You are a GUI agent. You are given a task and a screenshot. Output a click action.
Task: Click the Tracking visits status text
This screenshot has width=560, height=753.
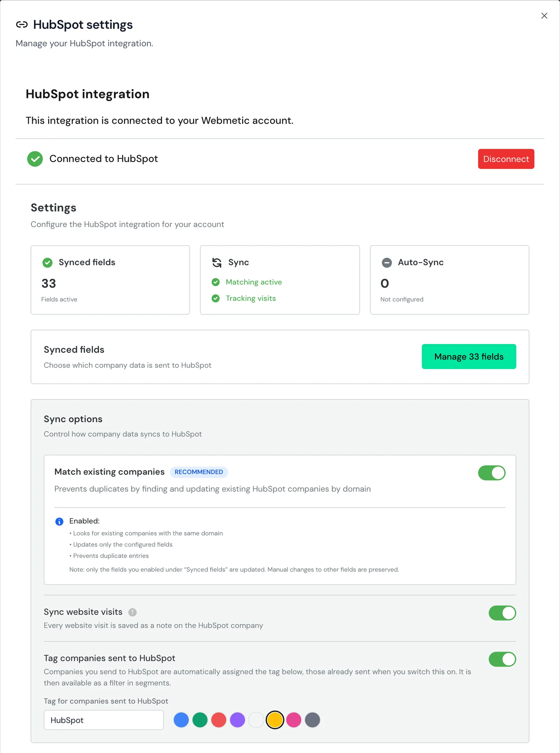(x=251, y=298)
